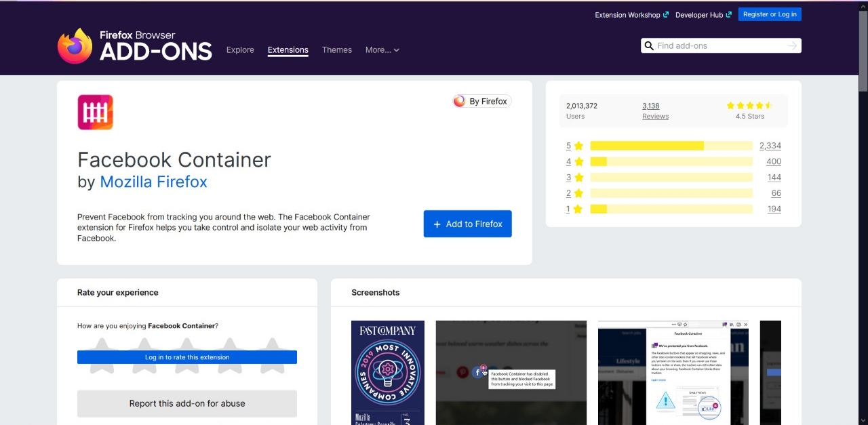Switch to the Themes tab
Screen dimensions: 868x425
pyautogui.click(x=337, y=49)
